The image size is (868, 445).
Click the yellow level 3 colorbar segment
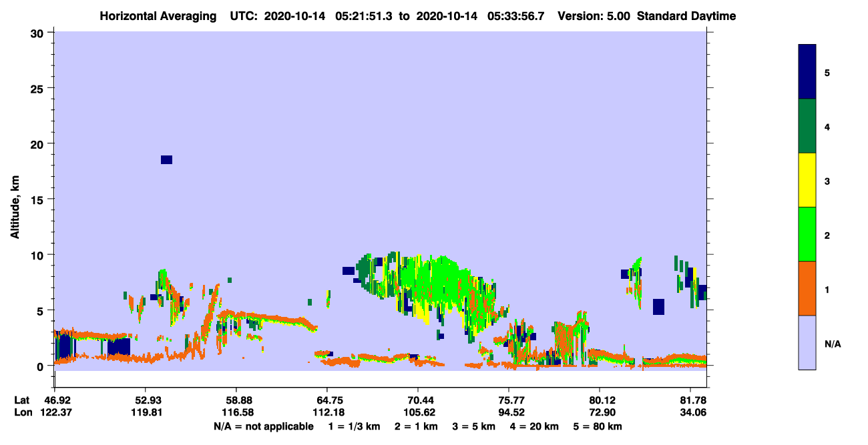click(807, 180)
